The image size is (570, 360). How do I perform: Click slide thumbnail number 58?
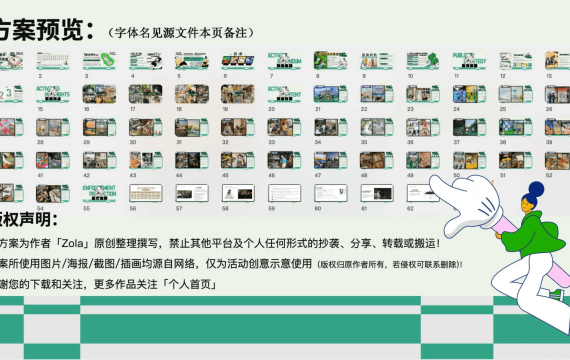point(238,193)
